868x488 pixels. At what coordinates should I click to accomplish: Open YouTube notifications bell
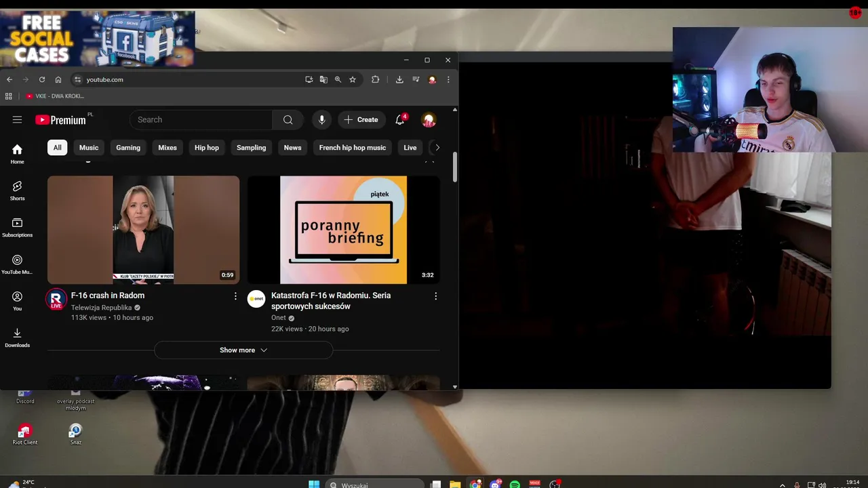click(400, 119)
